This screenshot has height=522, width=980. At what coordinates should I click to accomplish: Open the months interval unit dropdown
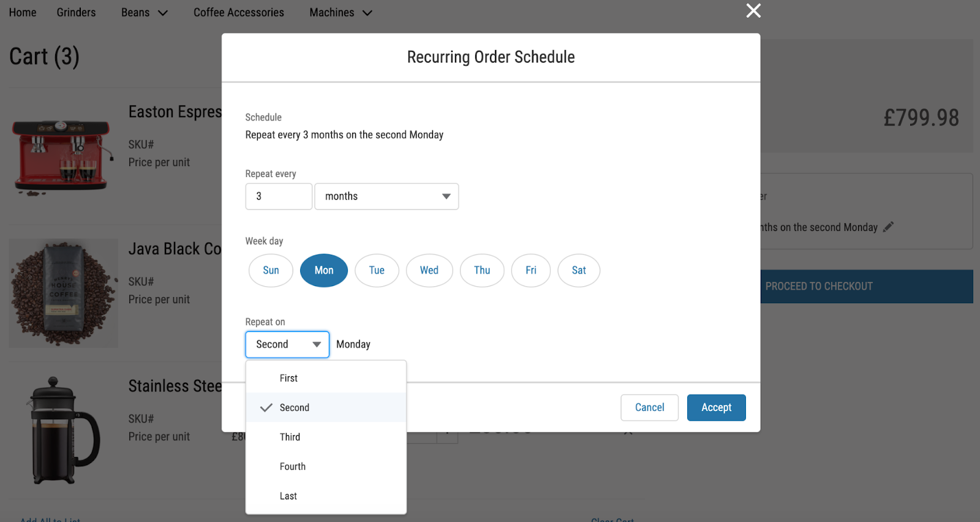(x=386, y=197)
